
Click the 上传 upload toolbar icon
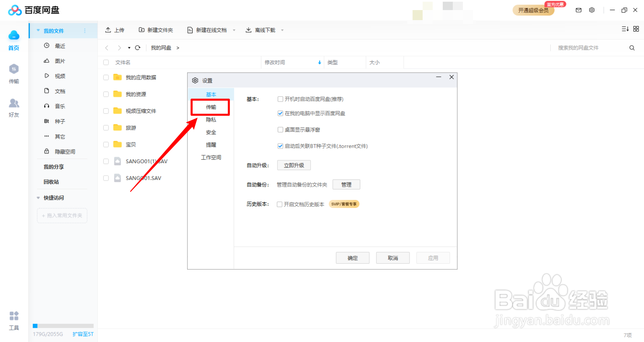tap(108, 30)
